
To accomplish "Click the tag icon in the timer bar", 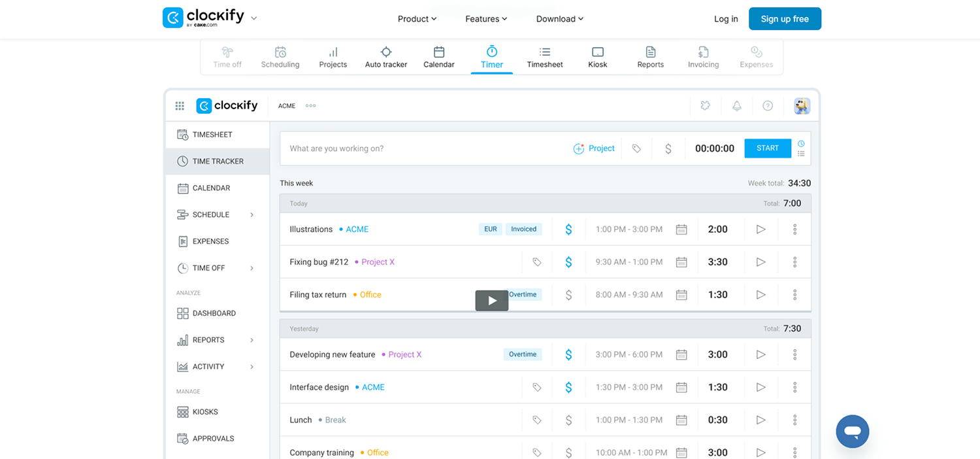I will 636,149.
